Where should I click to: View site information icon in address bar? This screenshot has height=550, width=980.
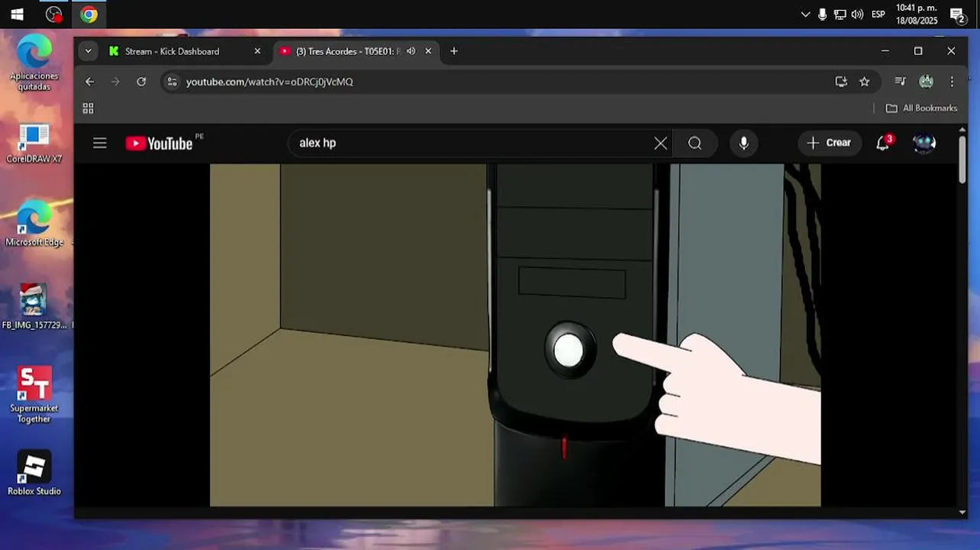click(172, 82)
